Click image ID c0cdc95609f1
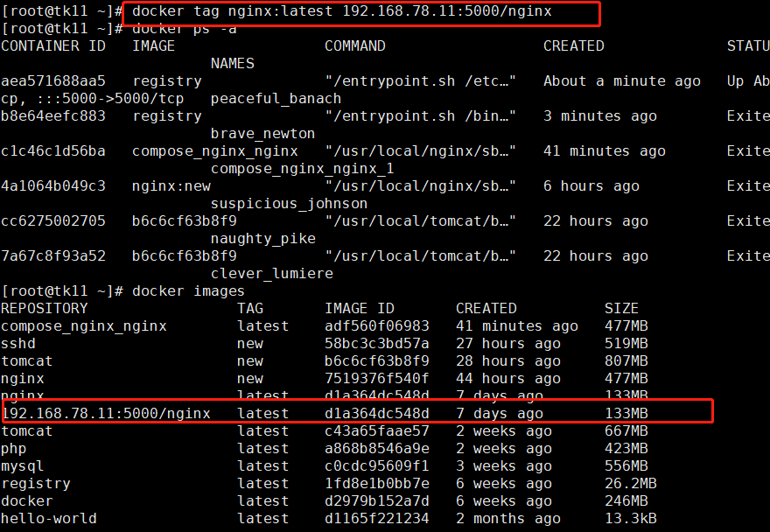Image resolution: width=770 pixels, height=532 pixels. coord(376,466)
